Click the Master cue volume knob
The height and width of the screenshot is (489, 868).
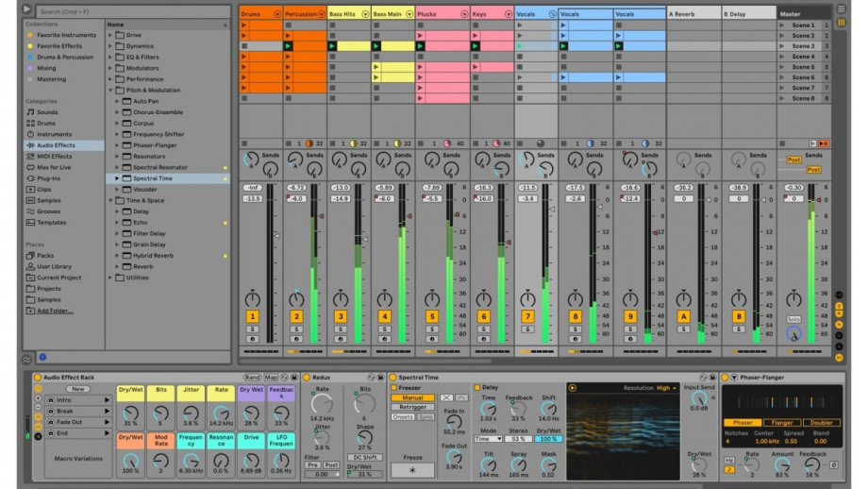pyautogui.click(x=793, y=333)
